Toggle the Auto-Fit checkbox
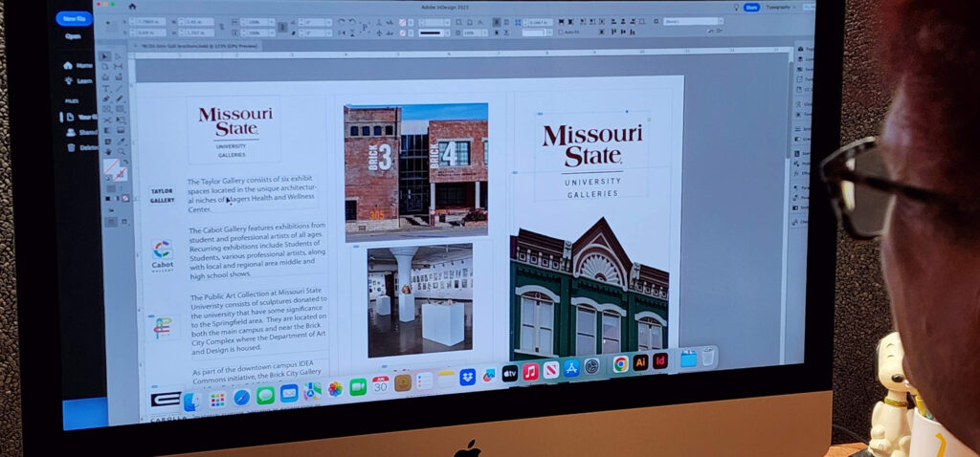This screenshot has height=457, width=980. pyautogui.click(x=561, y=32)
